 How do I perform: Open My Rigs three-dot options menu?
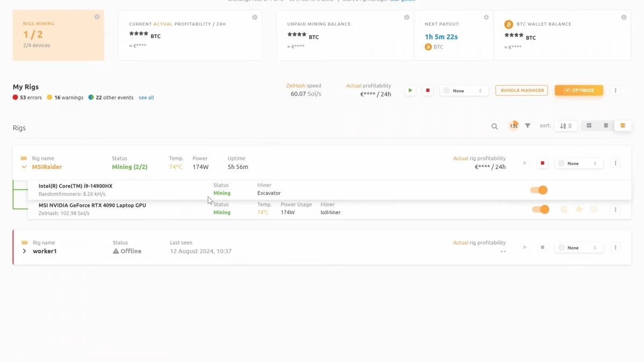pyautogui.click(x=616, y=91)
